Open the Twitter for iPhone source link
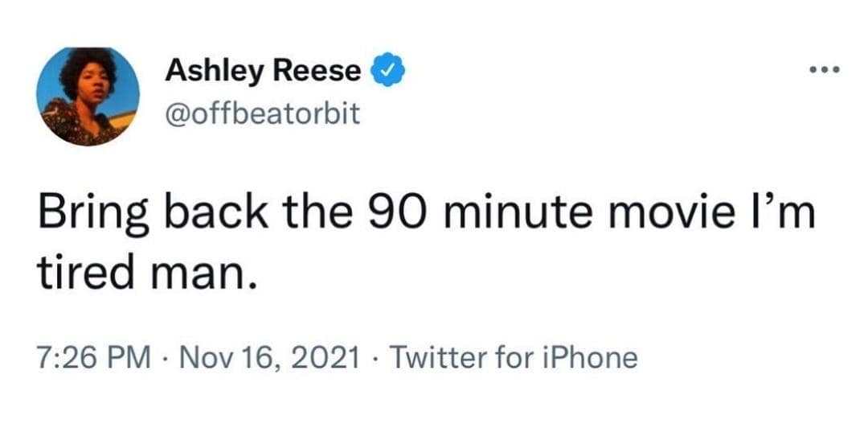The width and height of the screenshot is (868, 424). point(513,356)
